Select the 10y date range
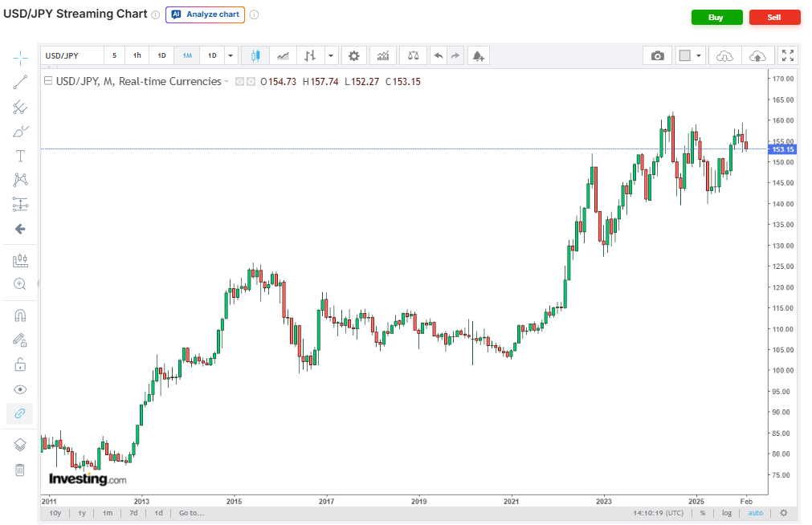The width and height of the screenshot is (812, 525). click(x=55, y=513)
